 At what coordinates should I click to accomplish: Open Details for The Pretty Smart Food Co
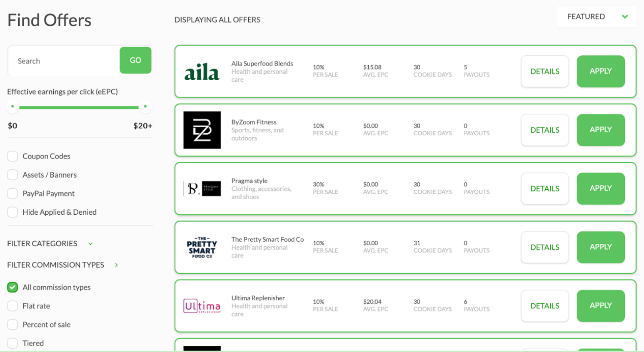[x=545, y=248]
